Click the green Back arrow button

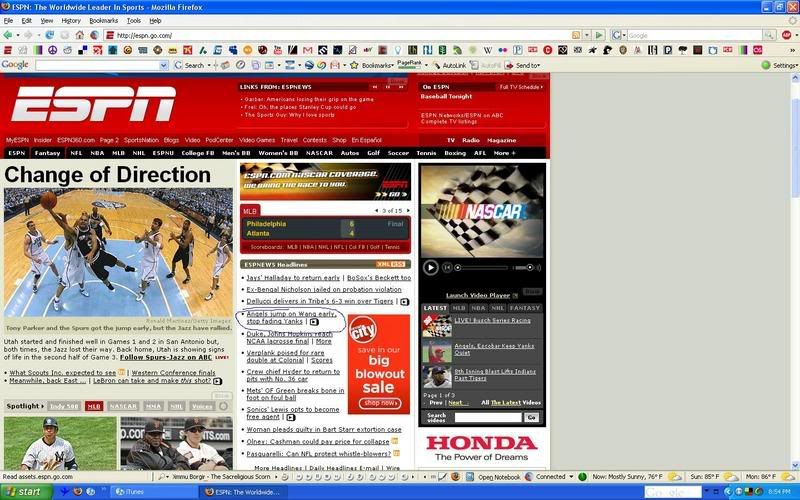(8, 35)
